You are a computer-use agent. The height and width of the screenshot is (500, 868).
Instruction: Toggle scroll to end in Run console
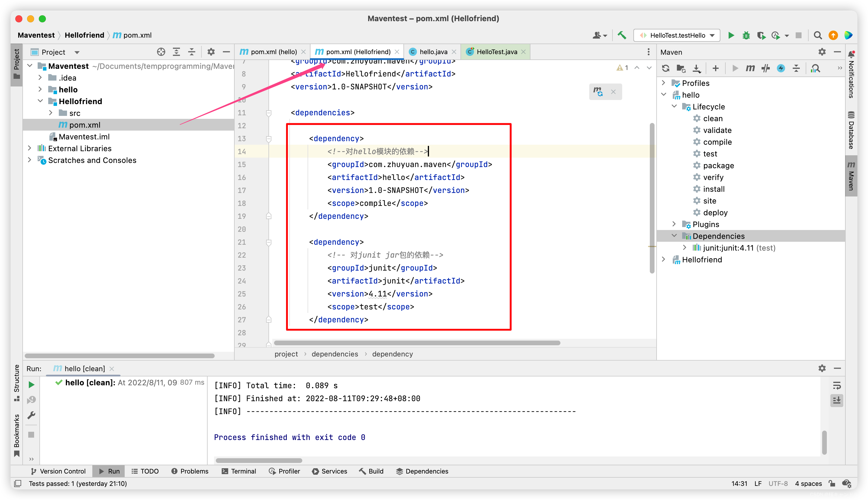837,400
